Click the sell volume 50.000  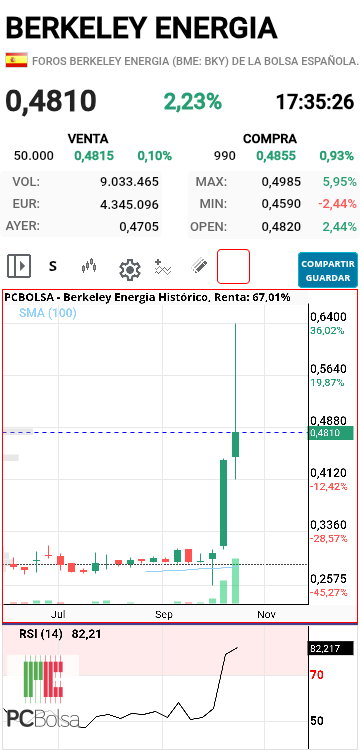coord(34,156)
